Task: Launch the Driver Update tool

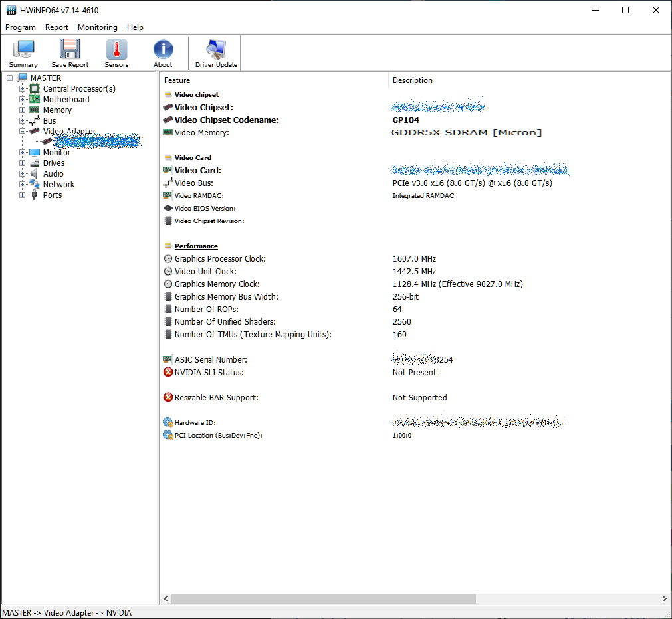Action: point(216,53)
